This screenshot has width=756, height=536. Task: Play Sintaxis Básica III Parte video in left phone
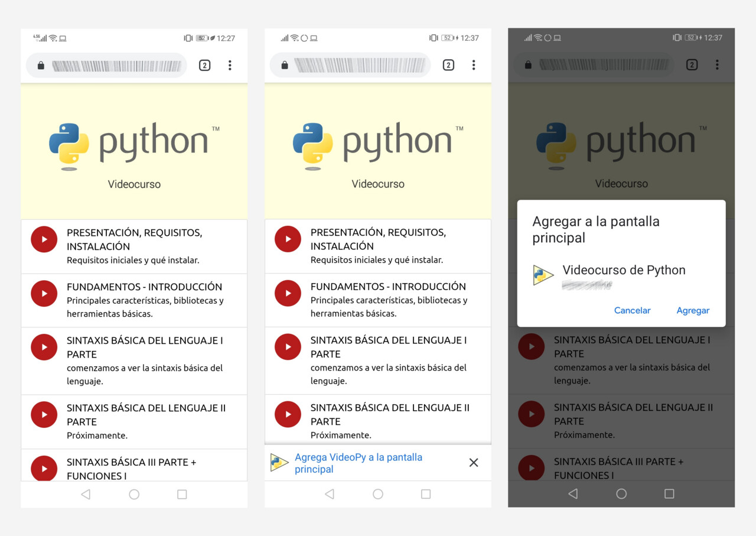(44, 469)
